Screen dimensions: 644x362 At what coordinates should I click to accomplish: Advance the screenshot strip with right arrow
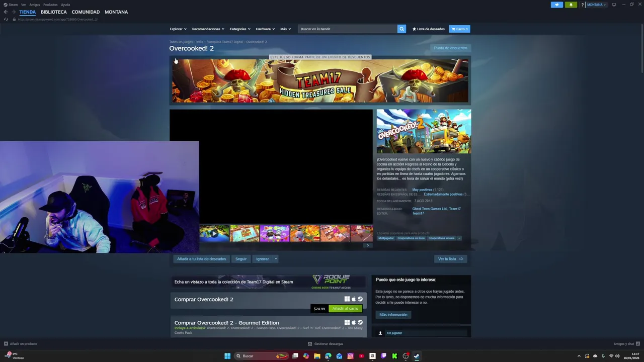coord(368,245)
